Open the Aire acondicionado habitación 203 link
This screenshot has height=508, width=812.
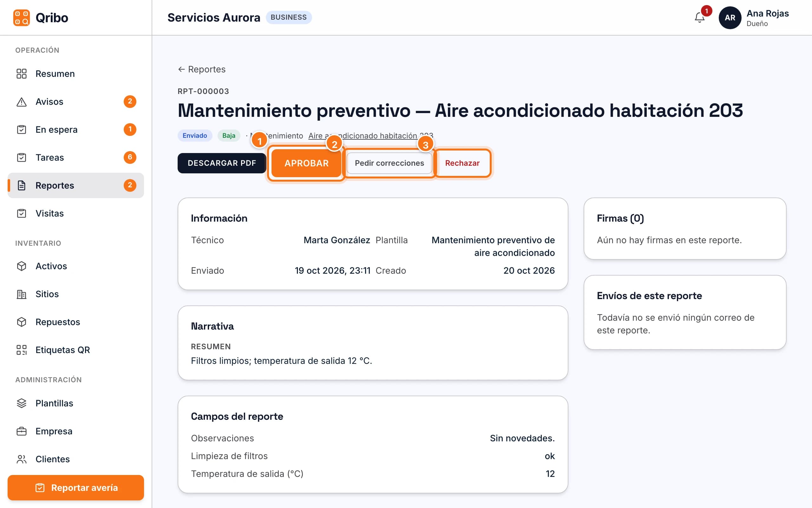(371, 135)
